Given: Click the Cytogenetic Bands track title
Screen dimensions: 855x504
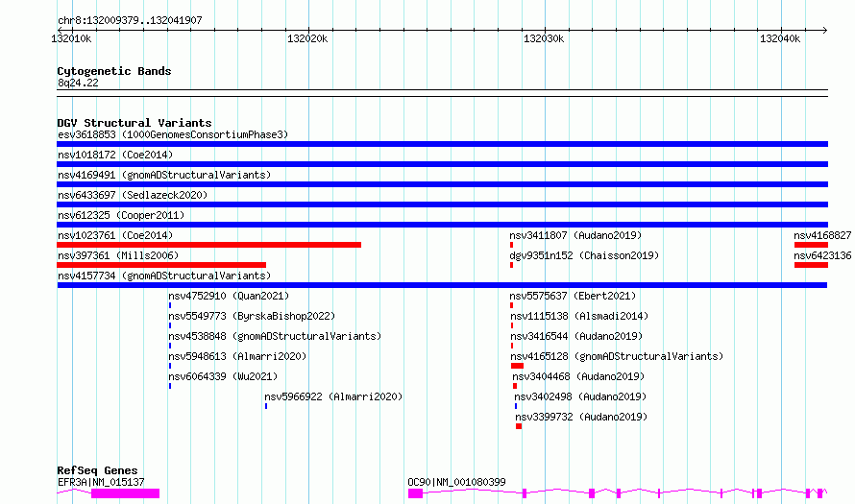Looking at the screenshot, I should 114,71.
